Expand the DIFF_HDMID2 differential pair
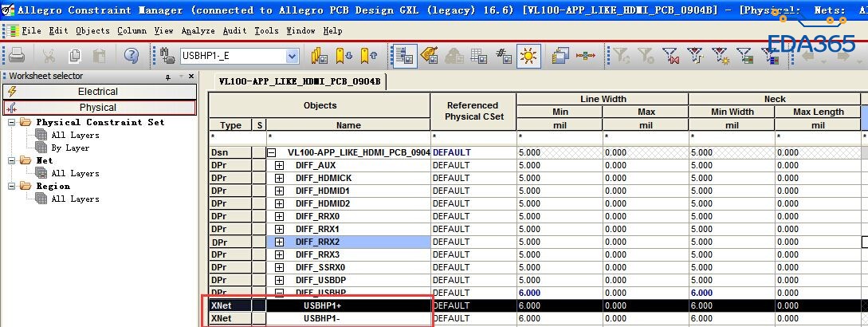The height and width of the screenshot is (327, 868). point(279,203)
